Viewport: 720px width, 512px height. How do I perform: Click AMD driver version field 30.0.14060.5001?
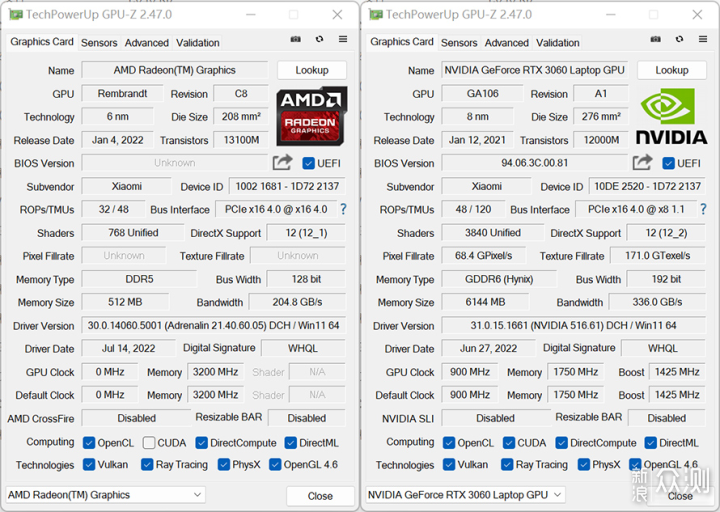click(213, 325)
